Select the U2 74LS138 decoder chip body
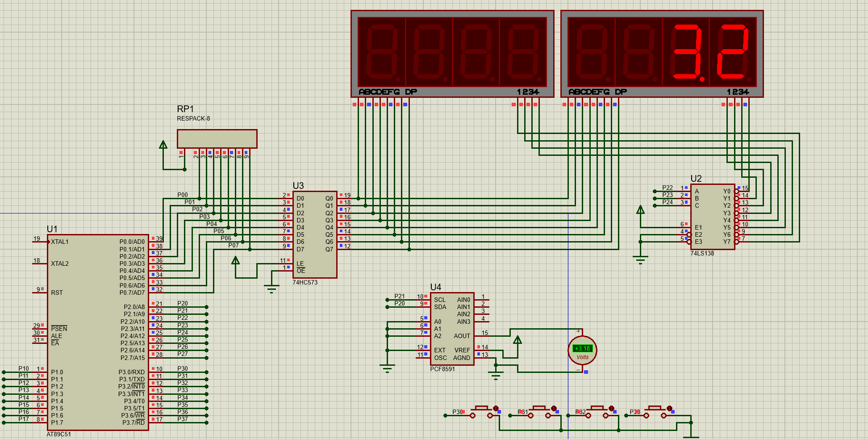 pos(713,217)
